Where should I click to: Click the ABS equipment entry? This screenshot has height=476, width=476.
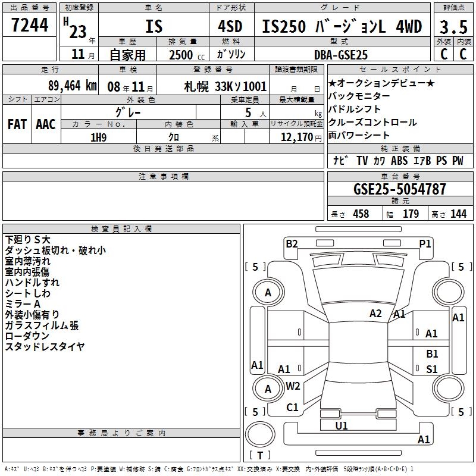click(x=399, y=160)
